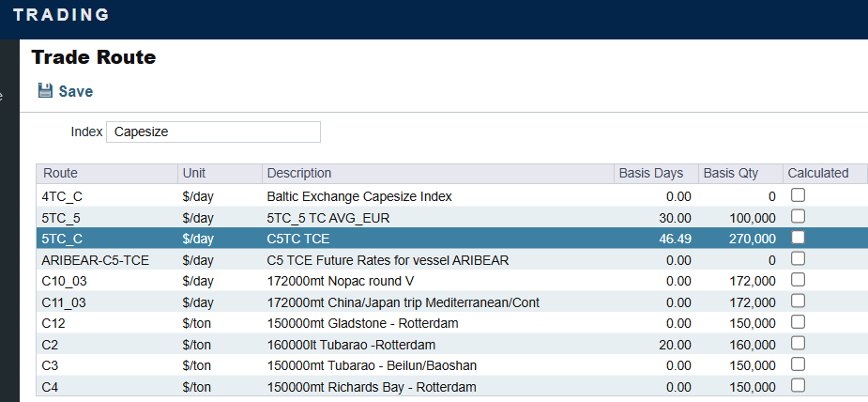
Task: Click the Basis Qty column header
Action: point(740,174)
